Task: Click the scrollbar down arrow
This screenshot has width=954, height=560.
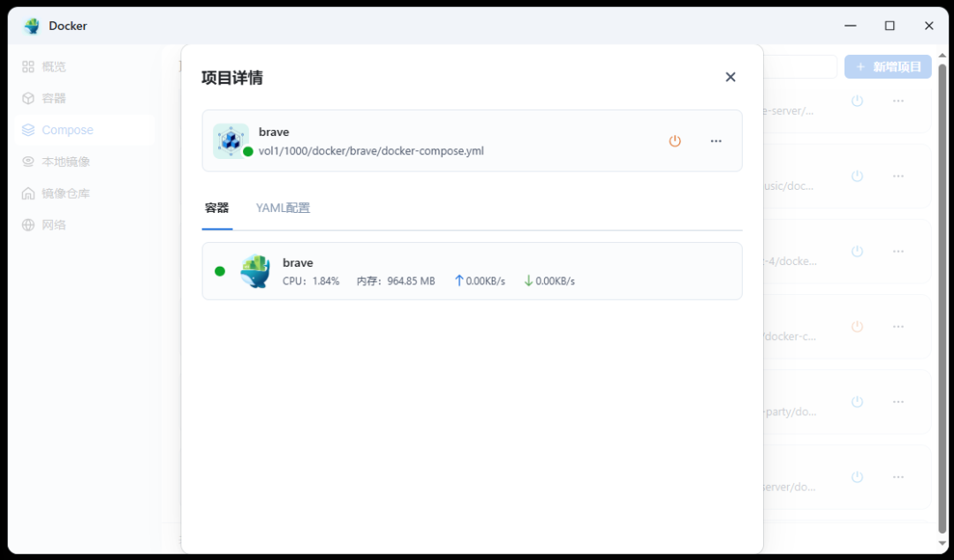Action: (943, 542)
